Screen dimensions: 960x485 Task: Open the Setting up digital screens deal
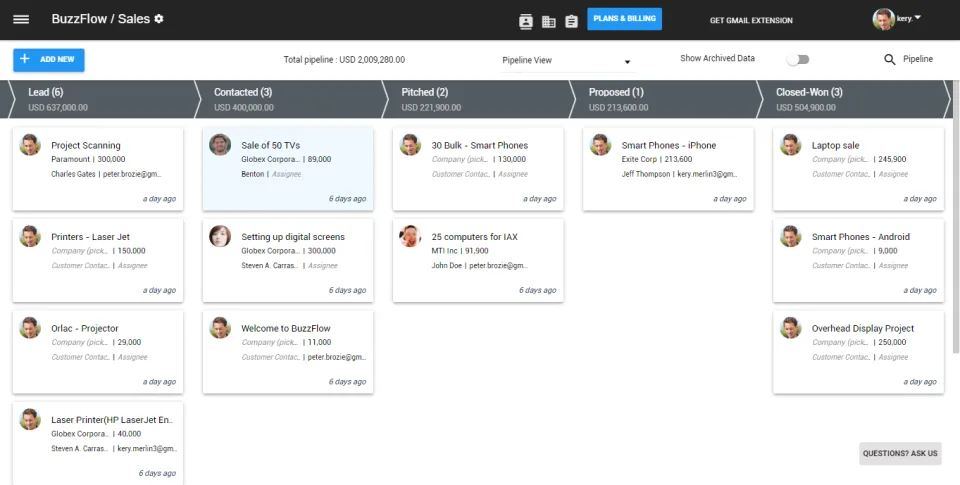(x=293, y=236)
